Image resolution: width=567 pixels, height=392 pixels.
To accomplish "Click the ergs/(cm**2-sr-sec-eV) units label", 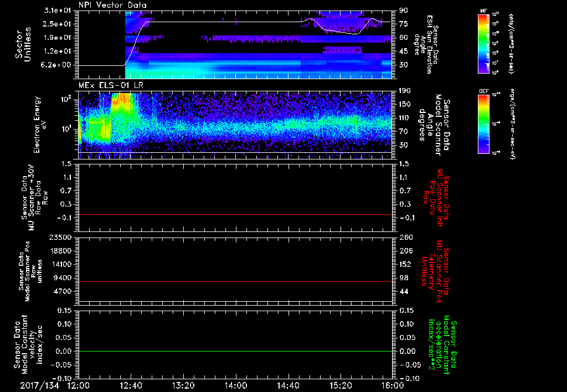I will (x=512, y=124).
